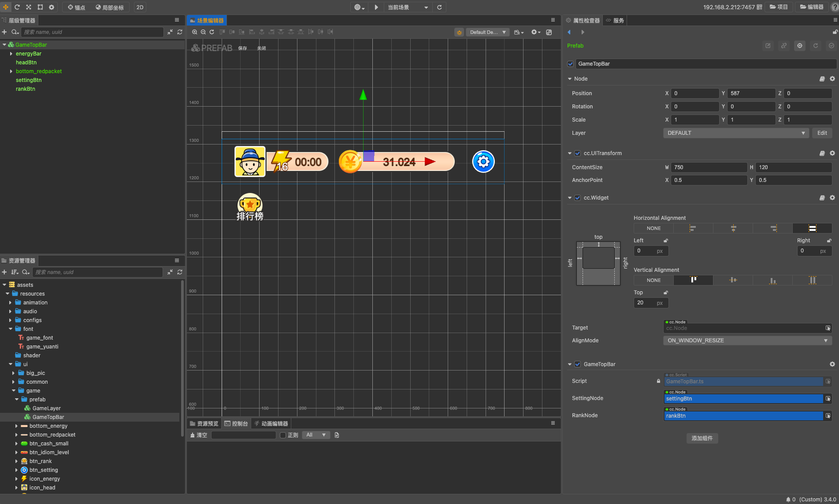Viewport: 839px width, 504px height.
Task: Uncheck the GameTopBar node active checkbox
Action: [571, 64]
